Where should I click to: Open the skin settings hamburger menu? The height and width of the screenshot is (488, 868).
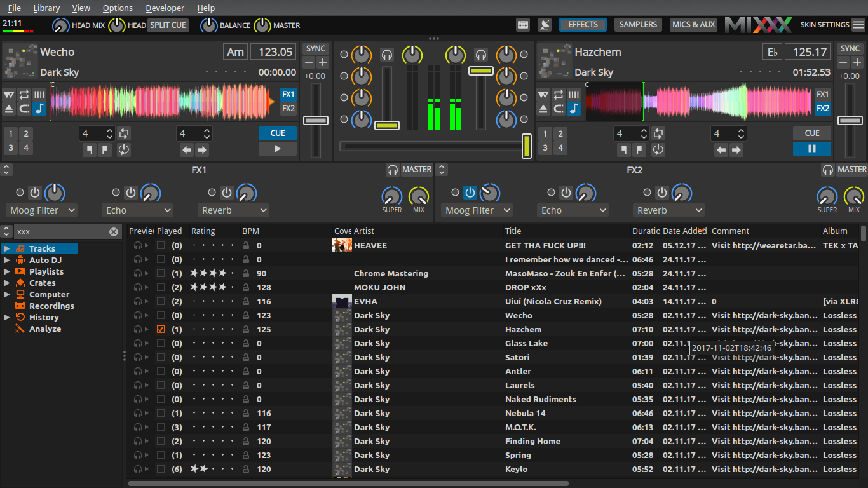tap(858, 25)
